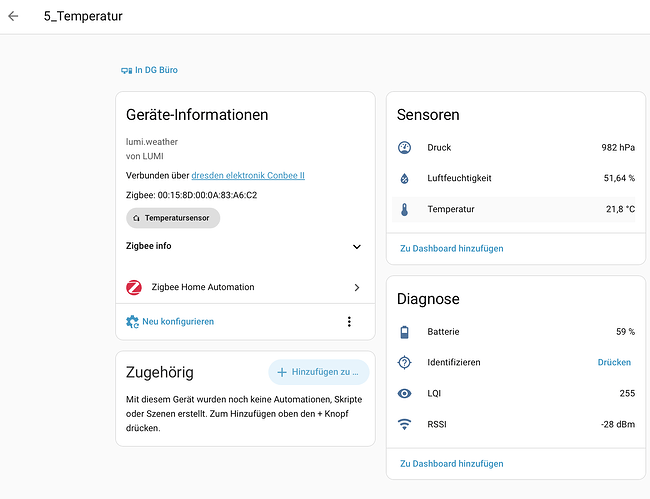Open Zigbee Home Automation integration chevron
650x499 pixels.
[357, 287]
